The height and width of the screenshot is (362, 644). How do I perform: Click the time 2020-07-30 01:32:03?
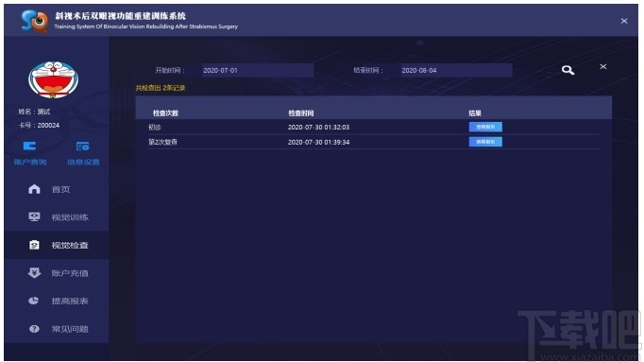[x=318, y=128]
